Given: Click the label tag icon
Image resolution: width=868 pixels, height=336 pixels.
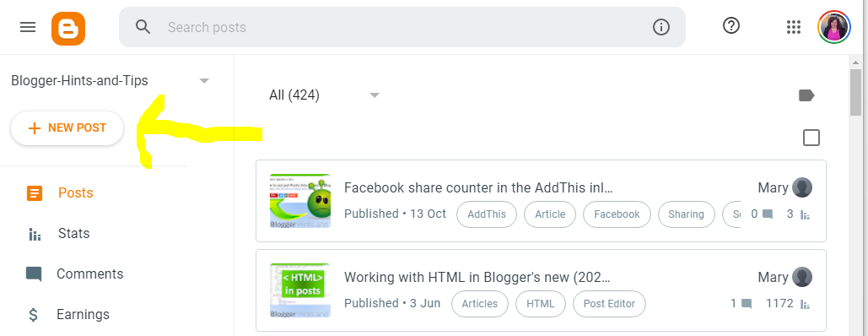Looking at the screenshot, I should click(x=806, y=95).
